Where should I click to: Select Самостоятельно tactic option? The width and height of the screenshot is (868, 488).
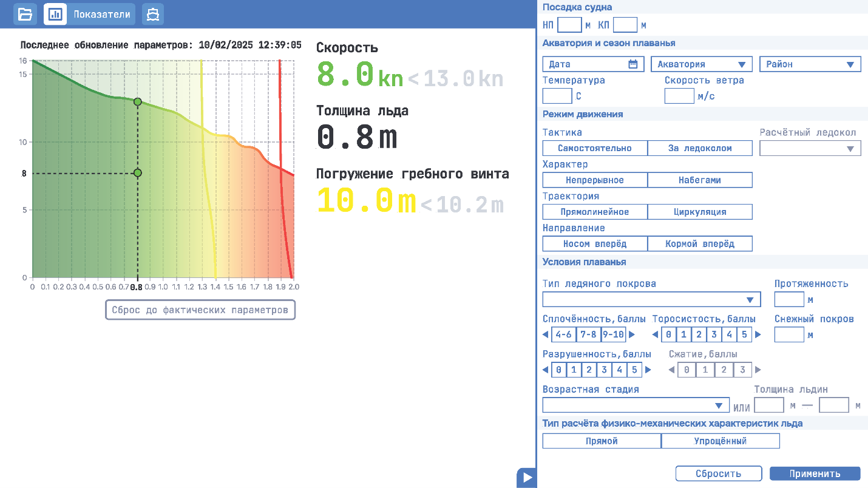[x=594, y=148]
